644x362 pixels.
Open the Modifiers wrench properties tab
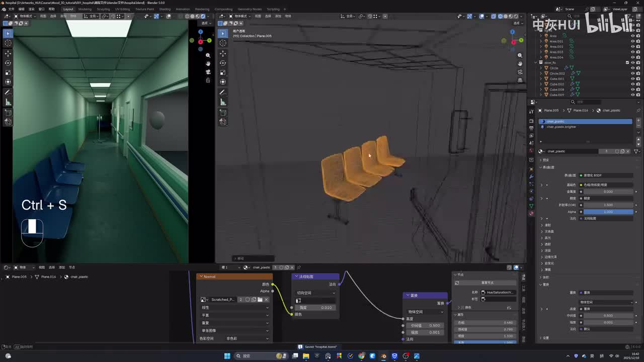[x=531, y=176]
